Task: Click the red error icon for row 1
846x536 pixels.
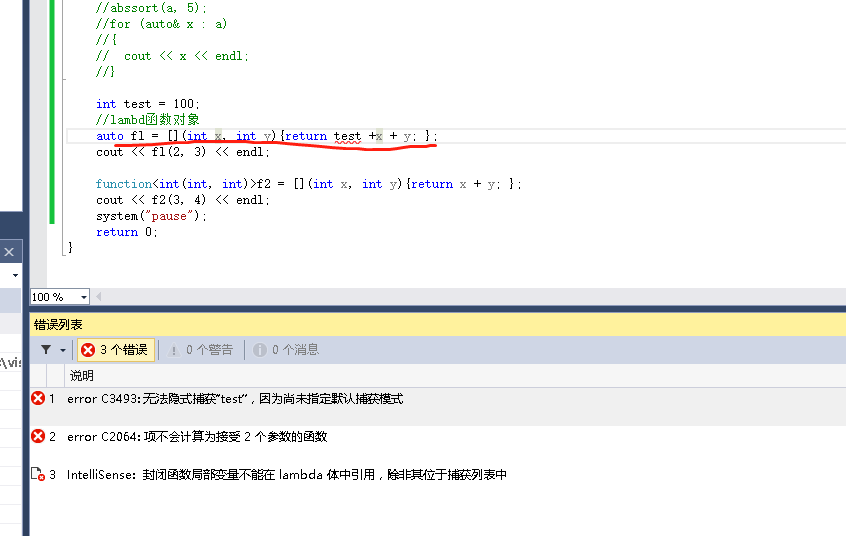Action: pyautogui.click(x=38, y=398)
